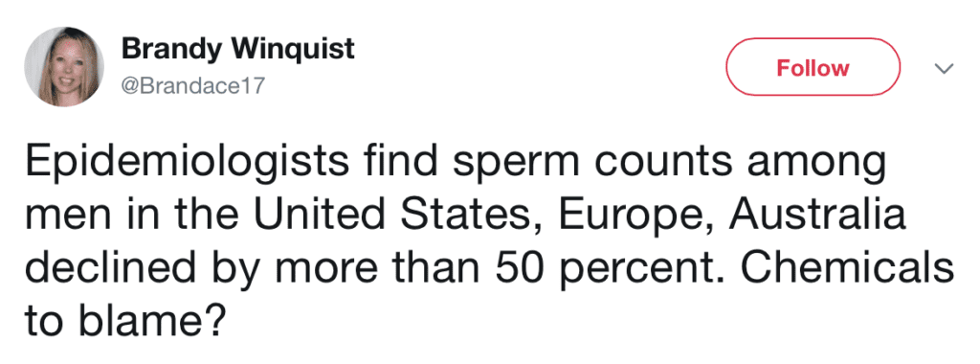Click Brandy Winquist's profile avatar photo
Image resolution: width=980 pixels, height=364 pixels.
[x=64, y=67]
